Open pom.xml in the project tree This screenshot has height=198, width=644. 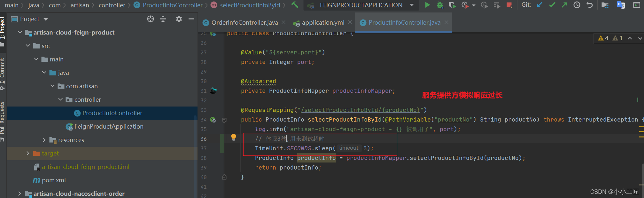53,180
